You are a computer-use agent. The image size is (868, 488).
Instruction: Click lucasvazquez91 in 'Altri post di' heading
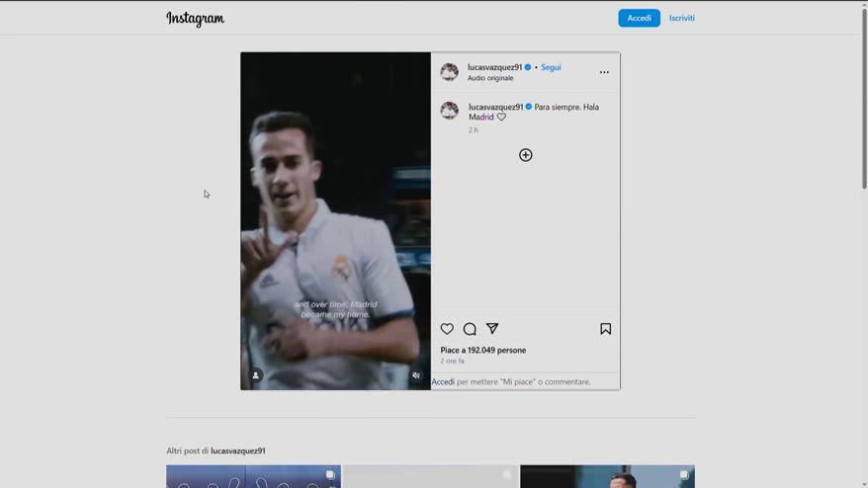[238, 450]
